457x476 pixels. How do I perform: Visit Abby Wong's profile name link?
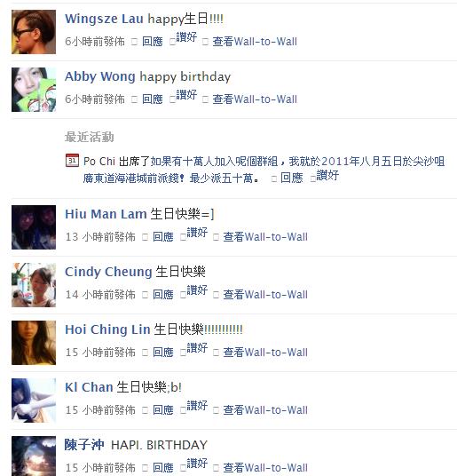point(99,76)
